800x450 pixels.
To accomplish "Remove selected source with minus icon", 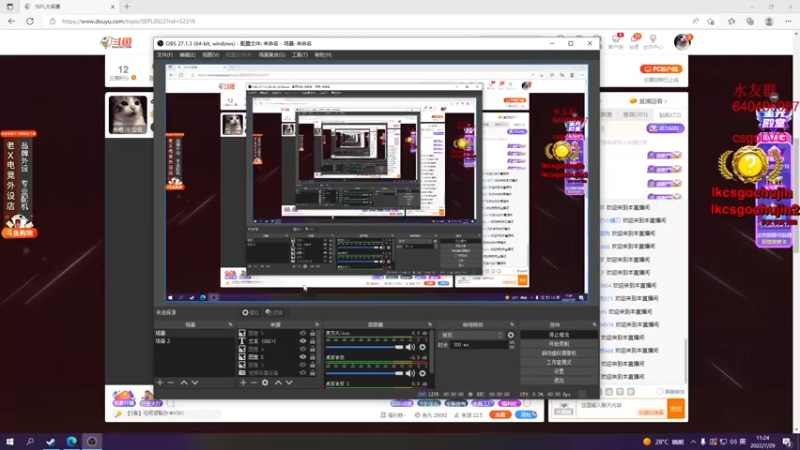I will point(254,382).
